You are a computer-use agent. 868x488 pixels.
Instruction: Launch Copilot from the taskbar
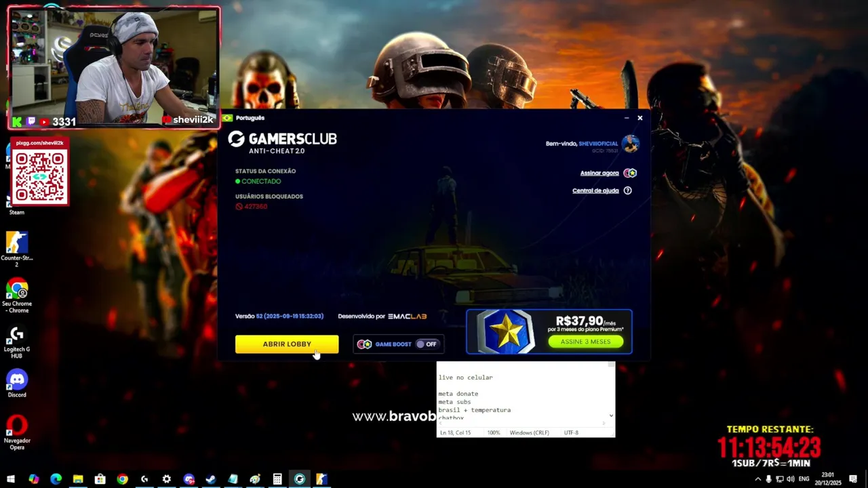point(33,479)
